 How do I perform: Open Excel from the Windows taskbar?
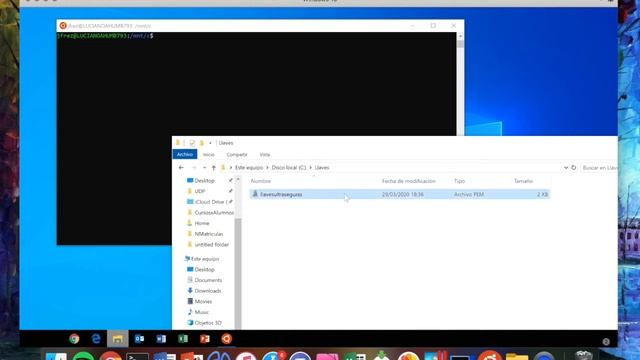183,339
